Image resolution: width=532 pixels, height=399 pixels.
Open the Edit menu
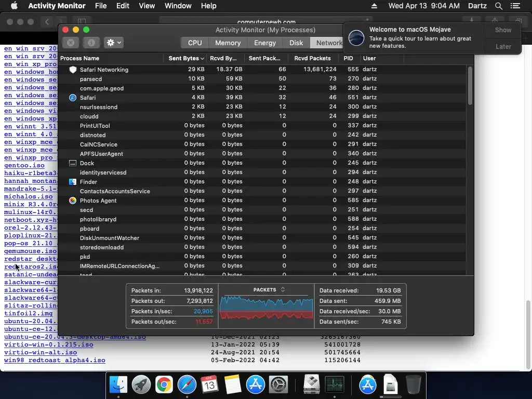[x=123, y=6]
